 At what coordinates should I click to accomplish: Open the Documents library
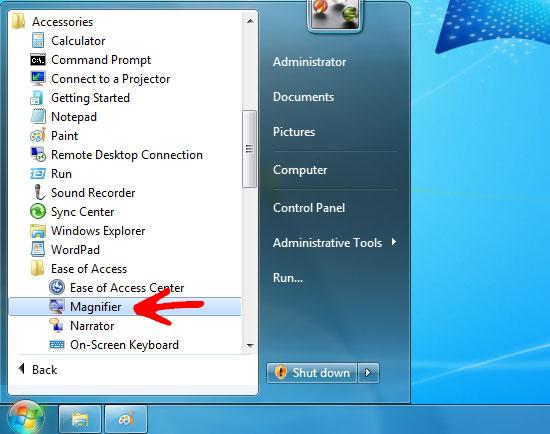pos(303,97)
